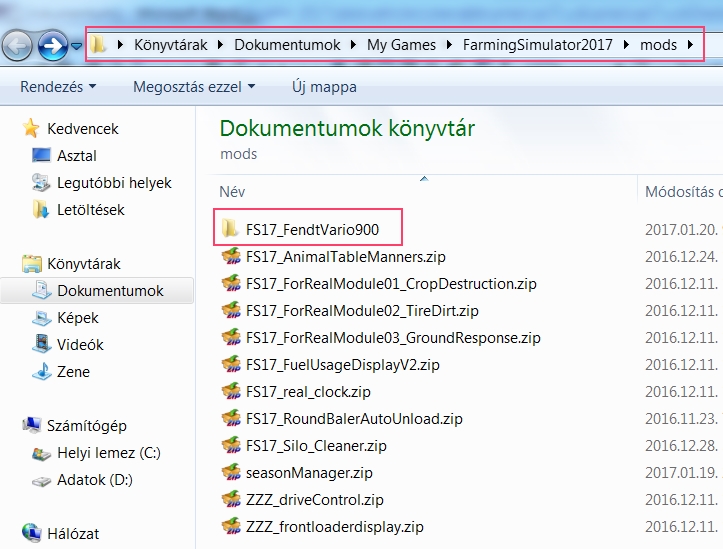This screenshot has height=549, width=723.
Task: Click Számítógép computer icon in sidebar
Action: [31, 425]
